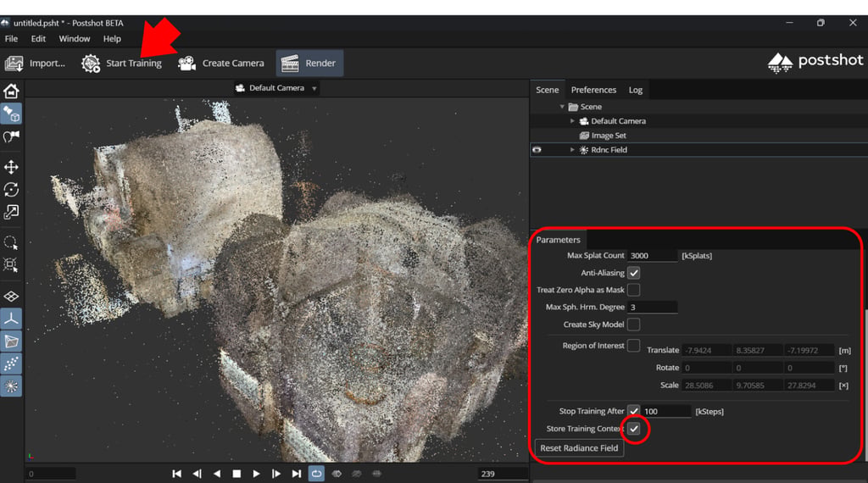
Task: Toggle Rdnc Field visibility eye icon
Action: (x=537, y=150)
